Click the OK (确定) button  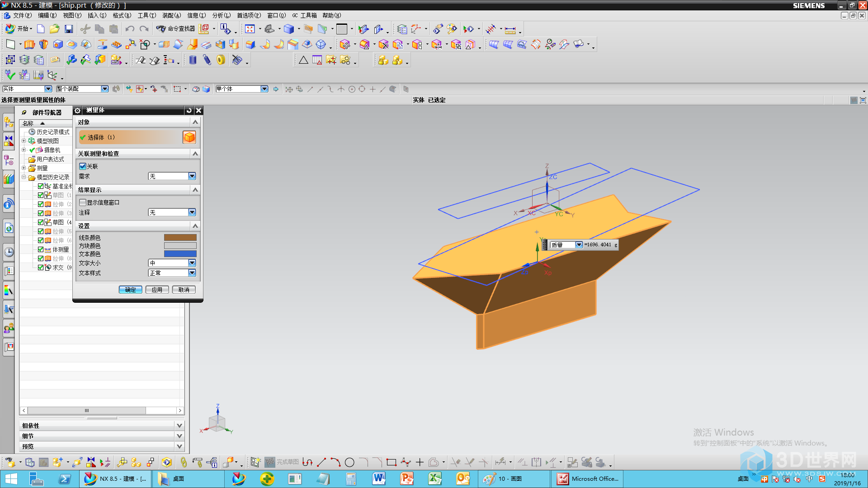(x=131, y=290)
